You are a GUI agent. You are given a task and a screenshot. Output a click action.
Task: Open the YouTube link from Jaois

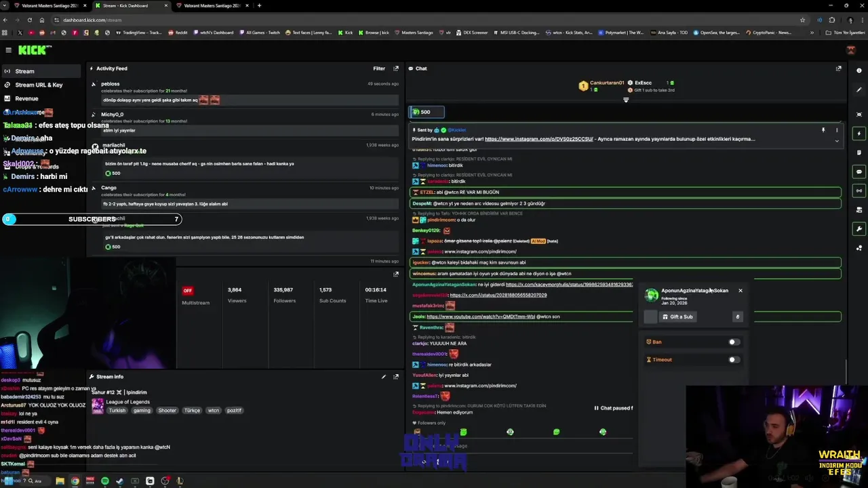481,317
